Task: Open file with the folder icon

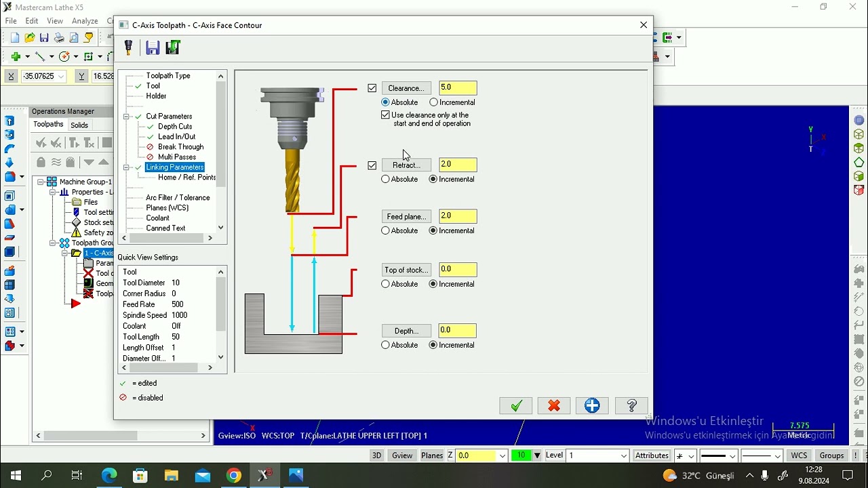Action: coord(30,38)
